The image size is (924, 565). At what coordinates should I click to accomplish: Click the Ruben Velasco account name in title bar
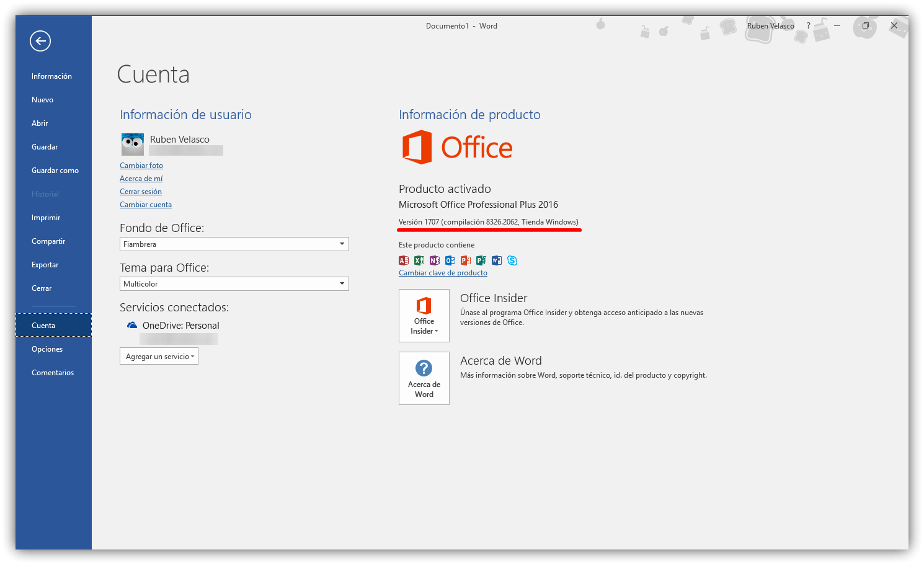click(x=771, y=26)
